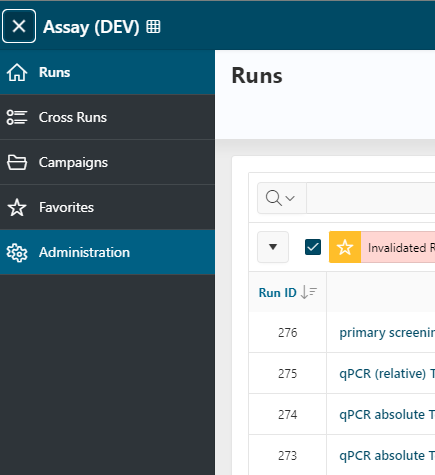Click the Cross Runs list icon
This screenshot has width=435, height=475.
pos(17,117)
